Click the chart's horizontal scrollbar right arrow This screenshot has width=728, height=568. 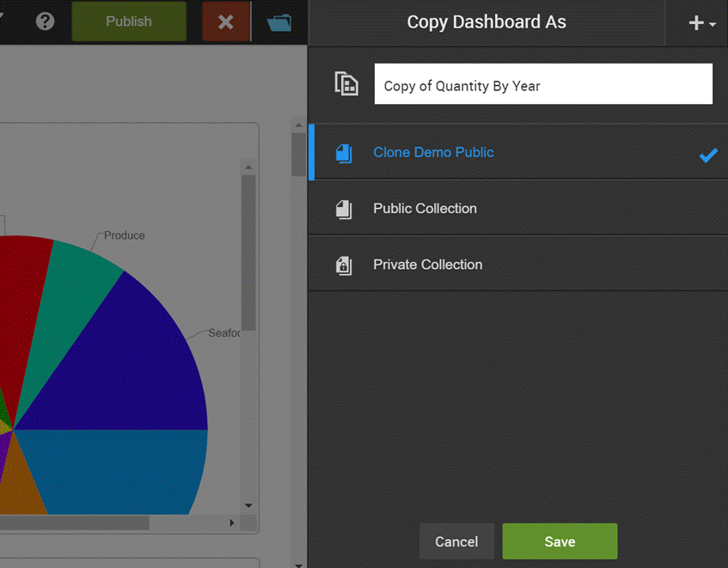click(x=231, y=522)
